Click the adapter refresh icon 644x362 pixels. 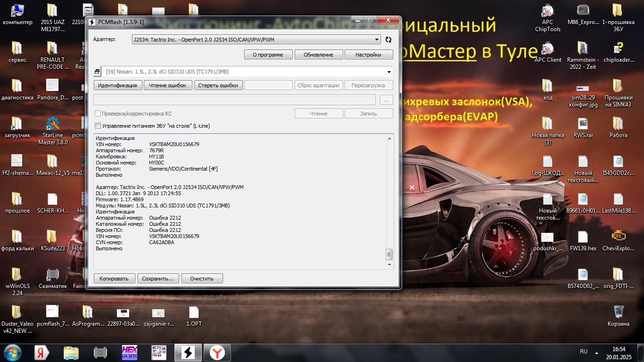tap(388, 40)
